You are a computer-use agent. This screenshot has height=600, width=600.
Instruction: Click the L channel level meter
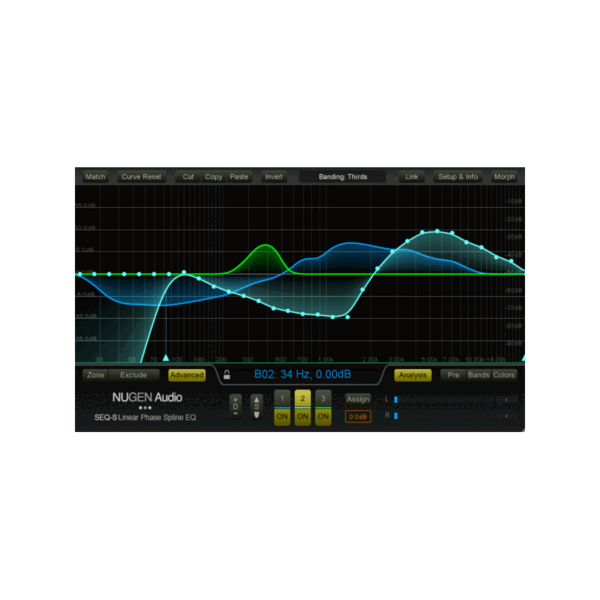(x=455, y=399)
